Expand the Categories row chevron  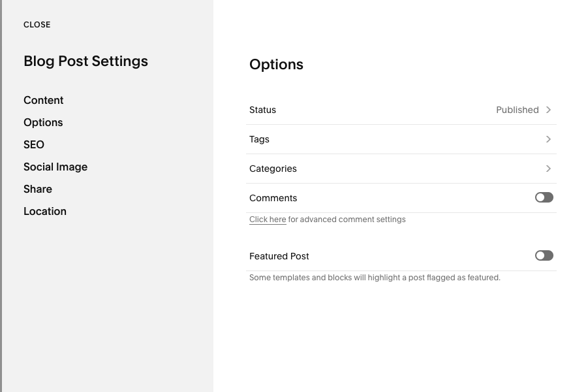pyautogui.click(x=548, y=169)
